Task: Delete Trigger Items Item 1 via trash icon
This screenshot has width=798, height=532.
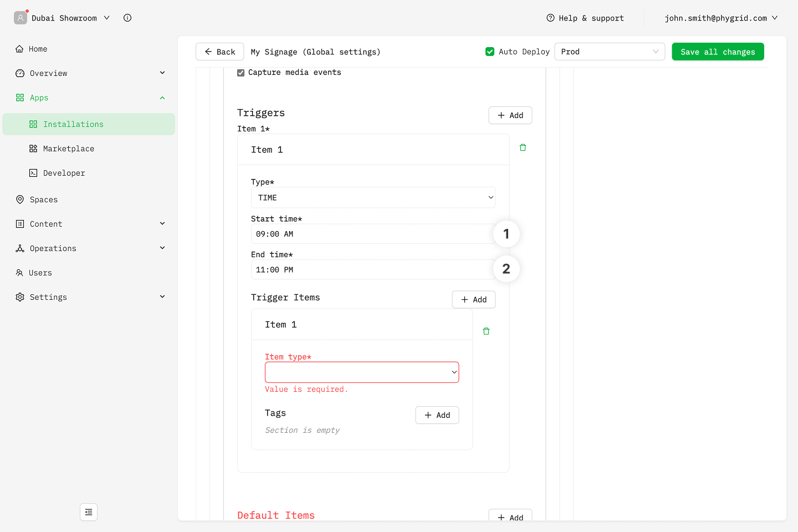Action: pos(486,331)
